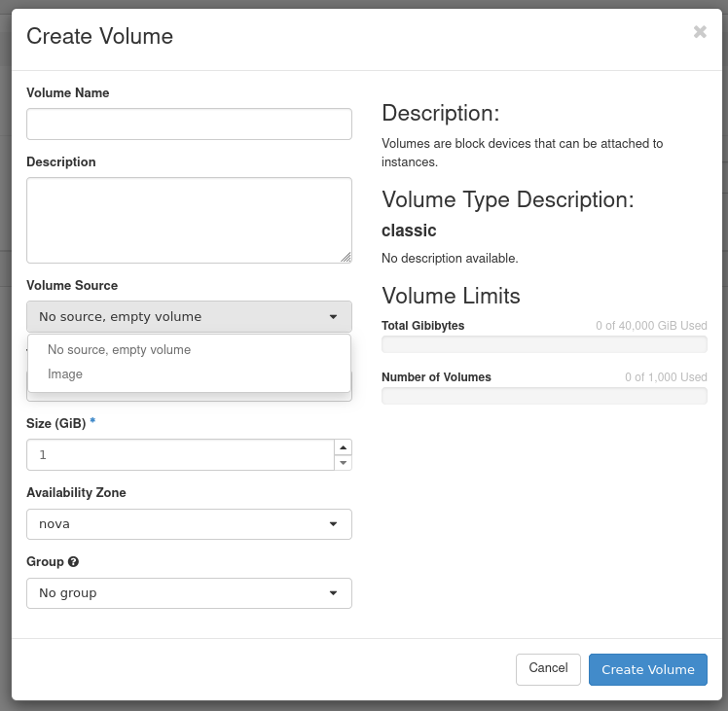Collapse the Volume Source dropdown
The height and width of the screenshot is (711, 728).
[x=189, y=317]
